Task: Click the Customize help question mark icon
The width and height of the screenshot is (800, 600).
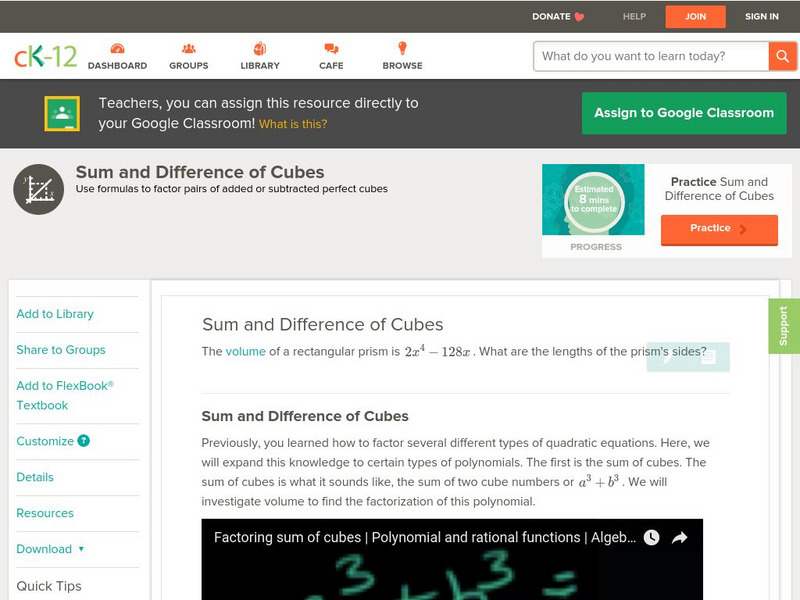Action: pyautogui.click(x=84, y=441)
